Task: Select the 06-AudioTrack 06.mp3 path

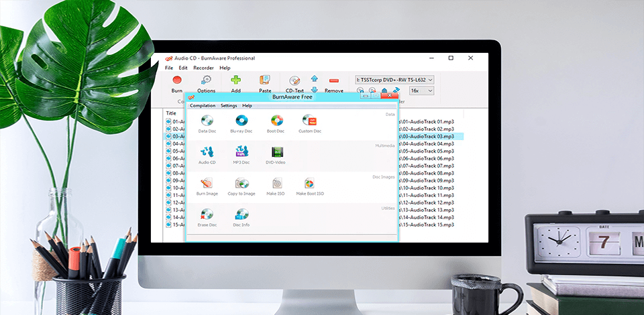Action: point(427,158)
